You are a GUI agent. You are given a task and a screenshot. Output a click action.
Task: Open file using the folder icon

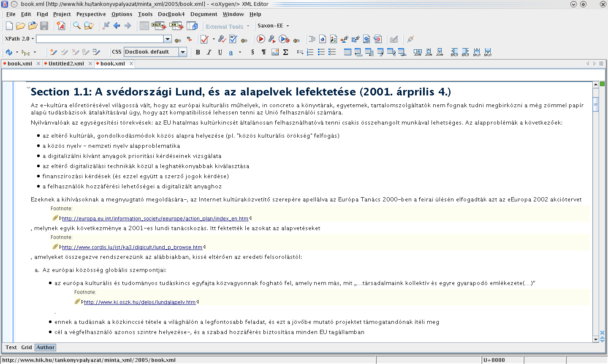(20, 26)
